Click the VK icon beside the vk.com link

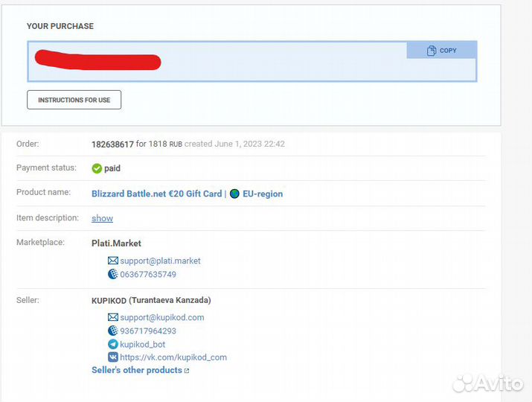[x=113, y=357]
